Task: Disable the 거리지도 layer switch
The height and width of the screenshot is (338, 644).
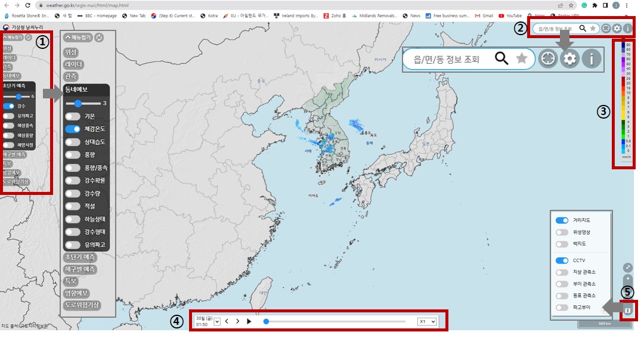Action: pos(562,221)
